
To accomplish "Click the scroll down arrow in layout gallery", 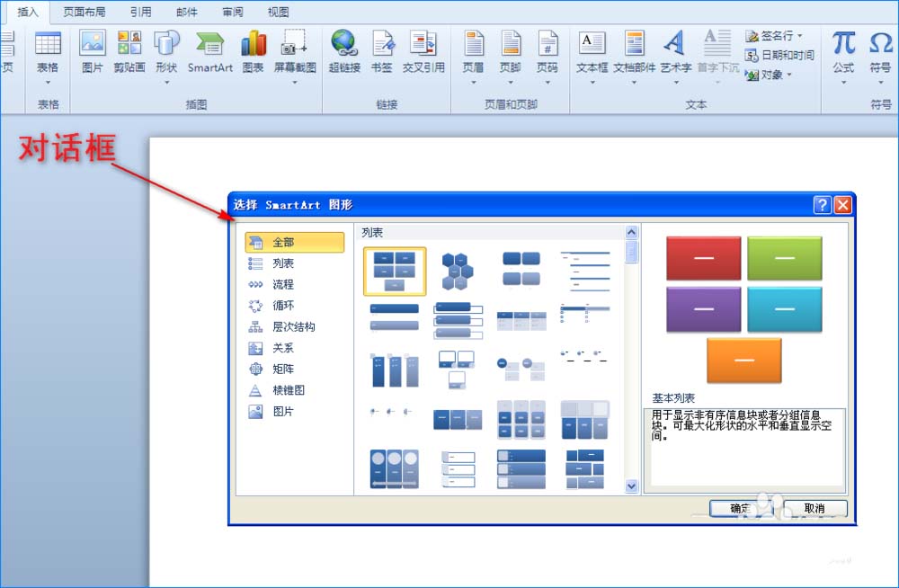I will [x=631, y=486].
